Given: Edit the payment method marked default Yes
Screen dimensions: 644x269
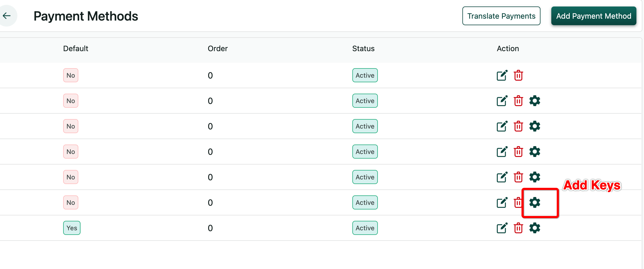Looking at the screenshot, I should pos(502,228).
